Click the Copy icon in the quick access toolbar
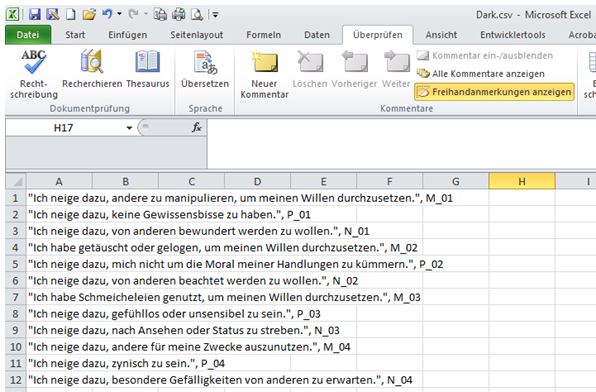The image size is (596, 392). point(160,15)
